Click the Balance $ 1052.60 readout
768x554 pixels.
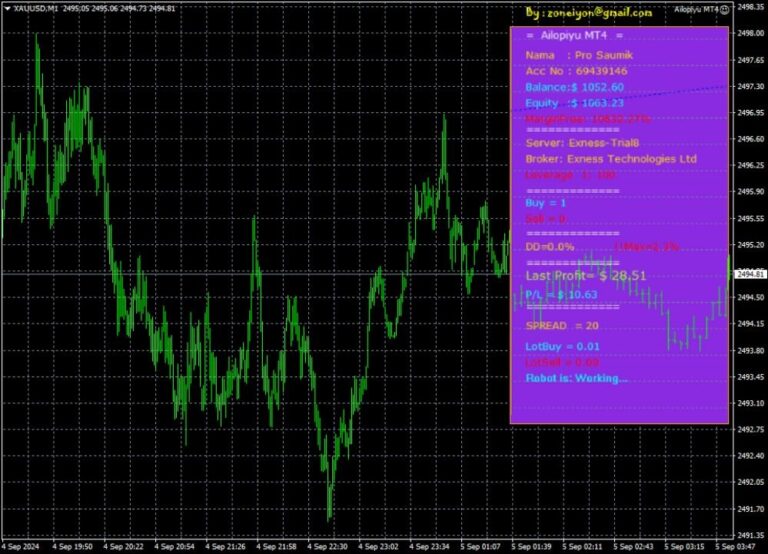coord(574,87)
